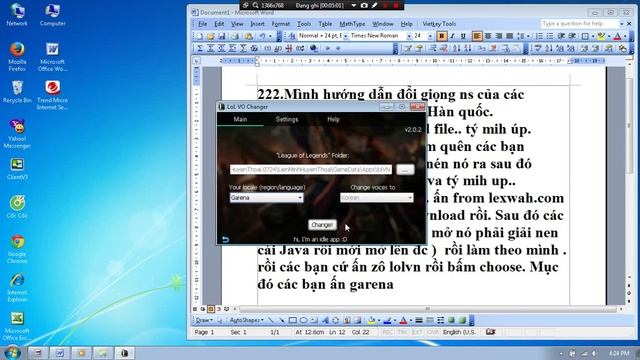Click the back arrow in LoL VO Changer
The image size is (640, 360).
tap(225, 239)
